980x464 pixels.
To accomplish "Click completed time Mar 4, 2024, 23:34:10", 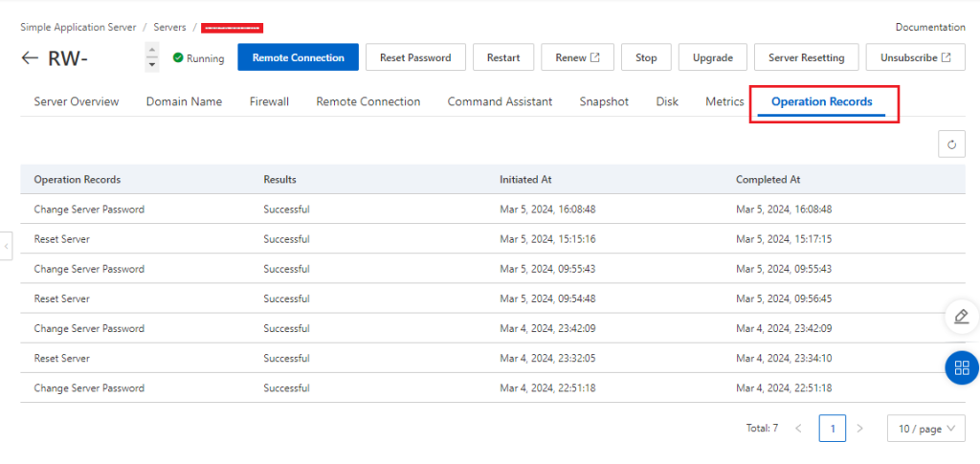I will pos(784,359).
